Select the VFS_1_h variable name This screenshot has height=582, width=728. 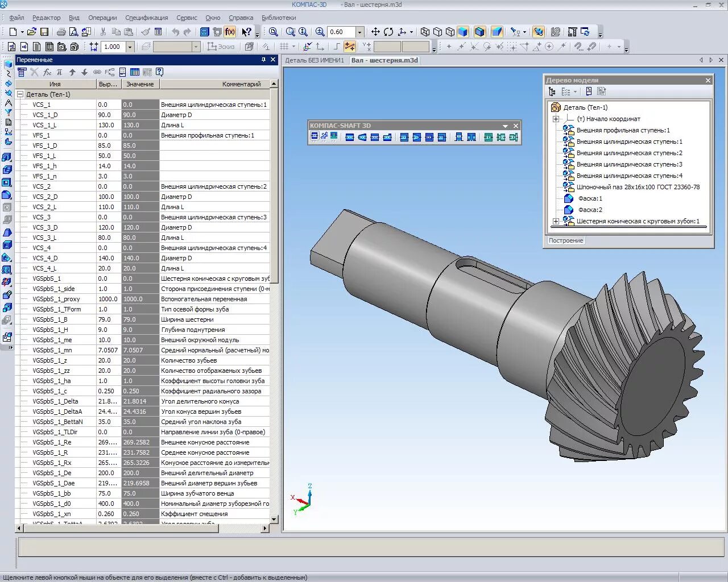[44, 166]
